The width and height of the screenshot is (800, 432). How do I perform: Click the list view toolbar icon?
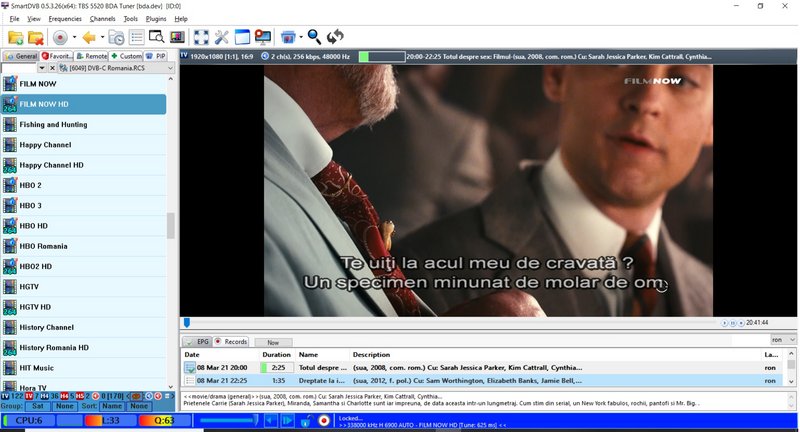[x=136, y=37]
